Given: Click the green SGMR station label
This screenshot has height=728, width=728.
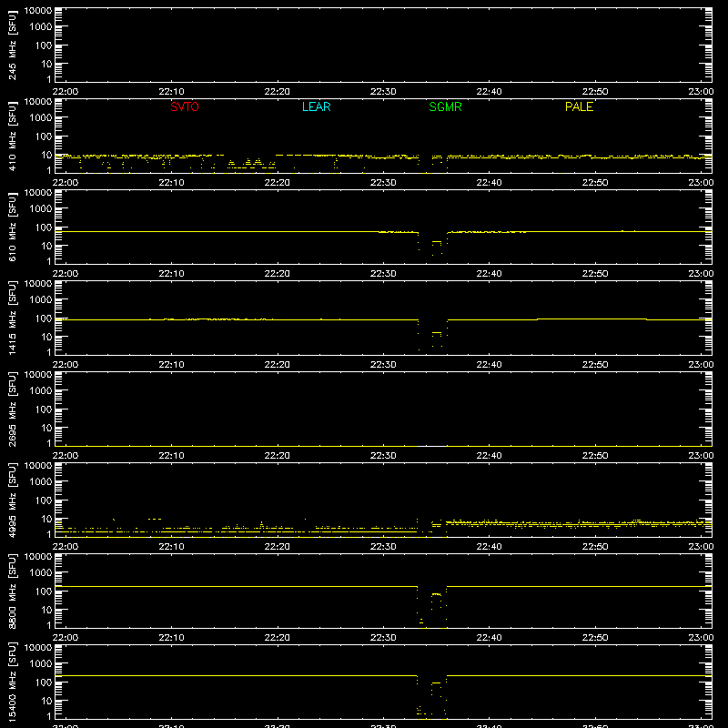Looking at the screenshot, I should coord(445,106).
